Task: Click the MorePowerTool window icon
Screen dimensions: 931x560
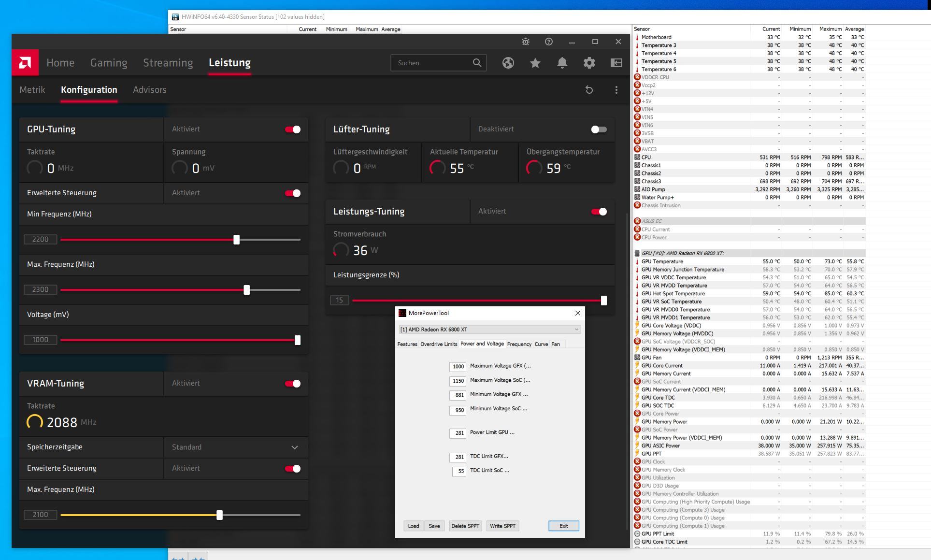Action: (x=402, y=313)
